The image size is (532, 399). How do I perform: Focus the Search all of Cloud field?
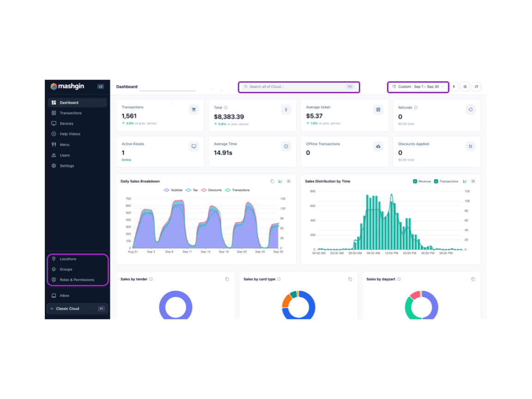click(299, 87)
